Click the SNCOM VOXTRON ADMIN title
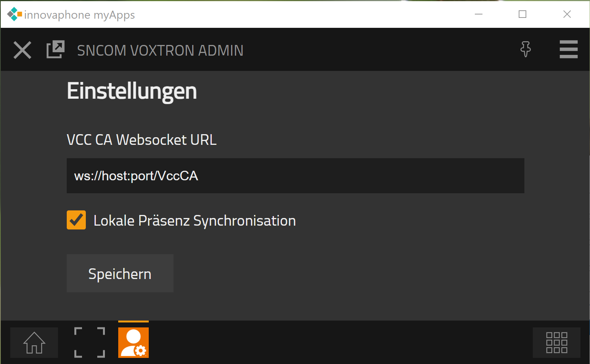 [x=160, y=50]
